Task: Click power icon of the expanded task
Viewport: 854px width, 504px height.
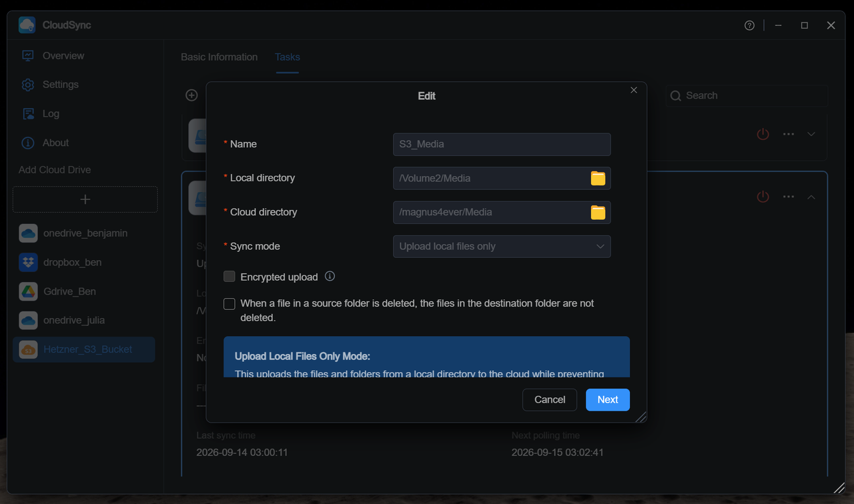Action: (x=763, y=197)
